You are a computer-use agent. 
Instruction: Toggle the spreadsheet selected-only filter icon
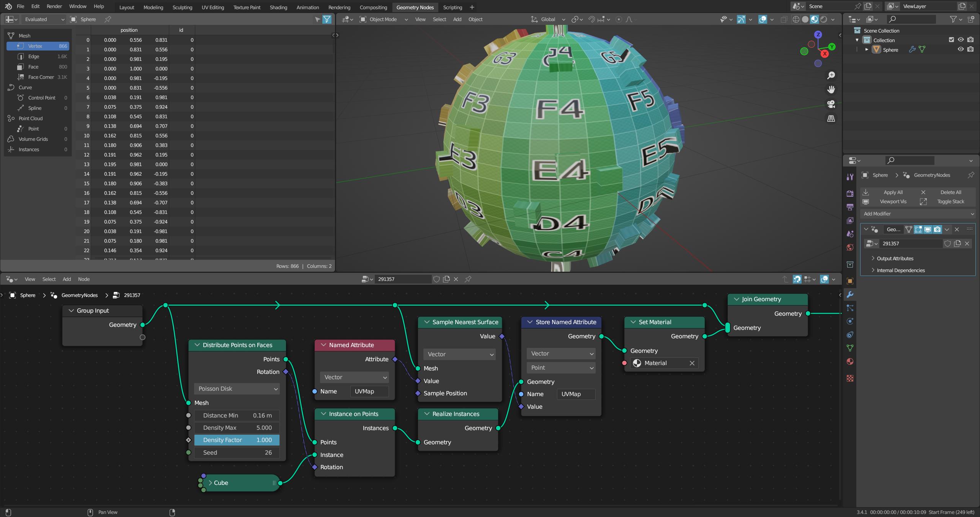click(317, 19)
